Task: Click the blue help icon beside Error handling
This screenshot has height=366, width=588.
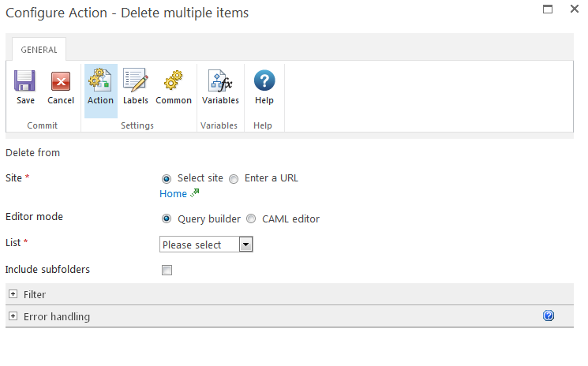Action: (x=549, y=316)
